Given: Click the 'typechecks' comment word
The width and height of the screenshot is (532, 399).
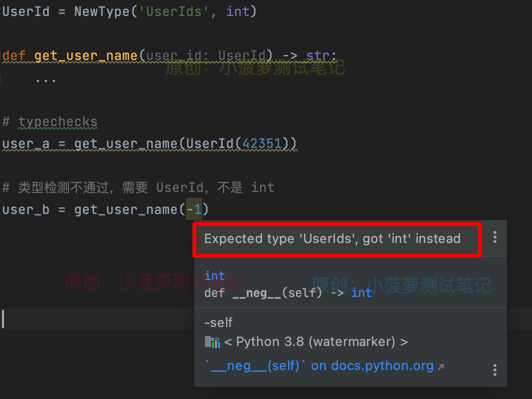Looking at the screenshot, I should click(x=58, y=121).
